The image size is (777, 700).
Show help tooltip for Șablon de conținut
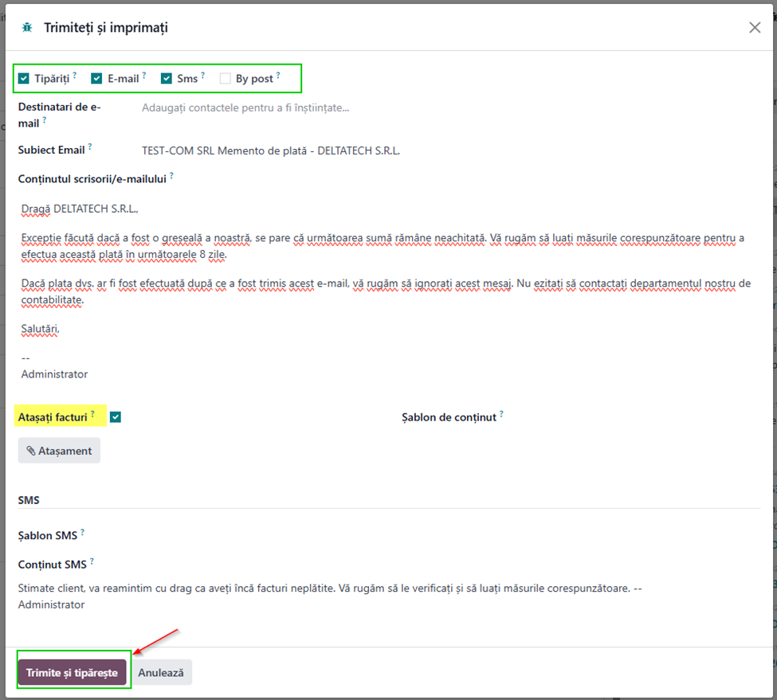pyautogui.click(x=501, y=413)
